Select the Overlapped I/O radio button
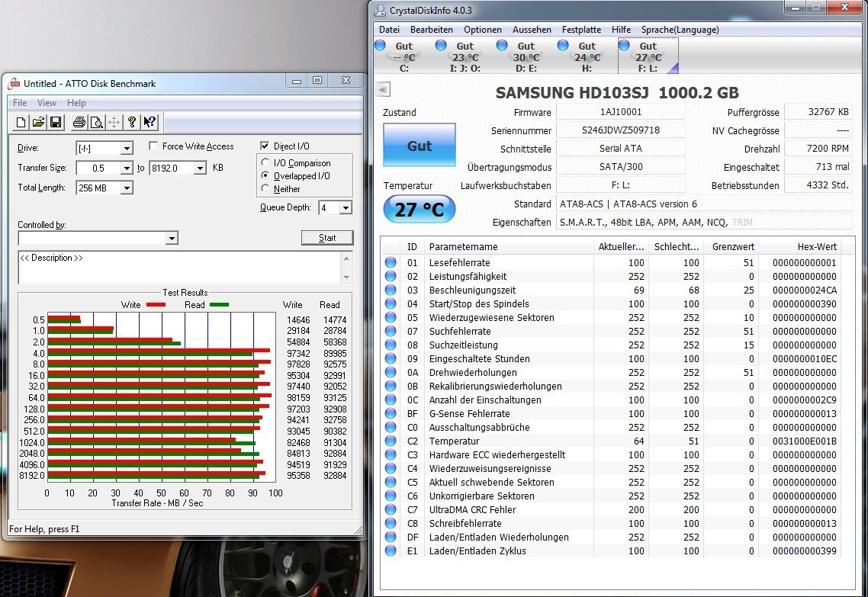Viewport: 868px width, 597px height. (x=265, y=175)
